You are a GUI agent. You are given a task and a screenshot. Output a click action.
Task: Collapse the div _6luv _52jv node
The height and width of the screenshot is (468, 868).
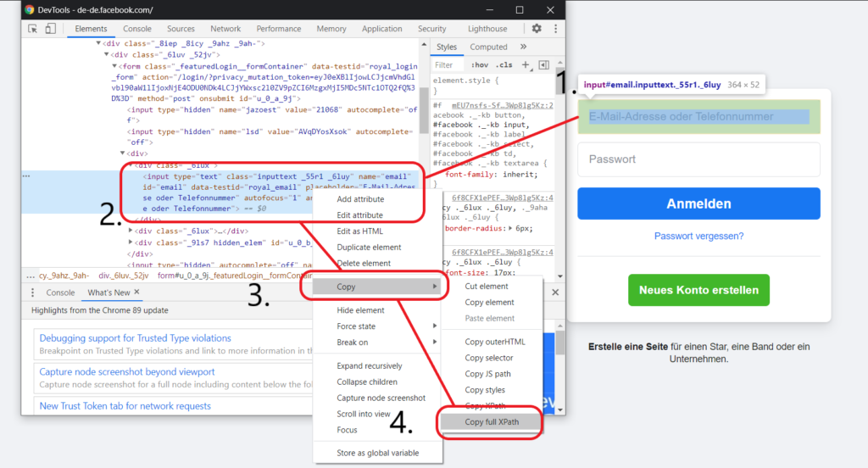click(x=106, y=54)
